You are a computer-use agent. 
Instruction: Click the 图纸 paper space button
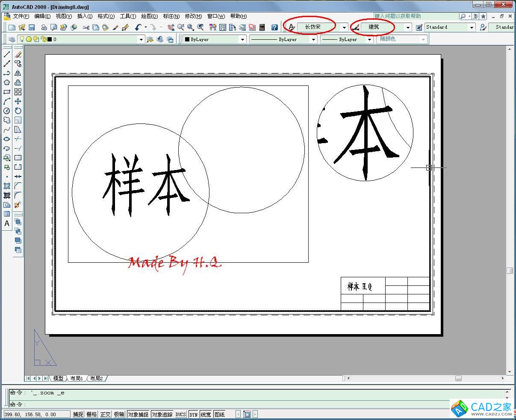click(220, 414)
